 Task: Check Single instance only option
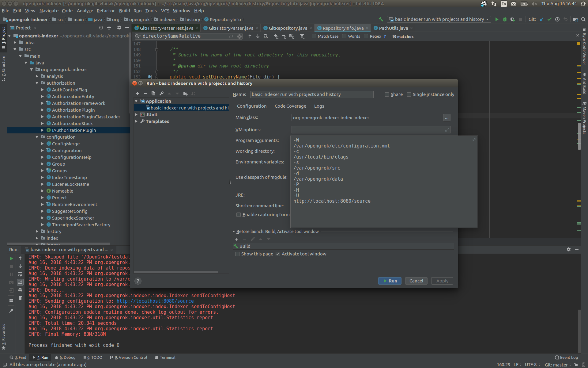(409, 94)
